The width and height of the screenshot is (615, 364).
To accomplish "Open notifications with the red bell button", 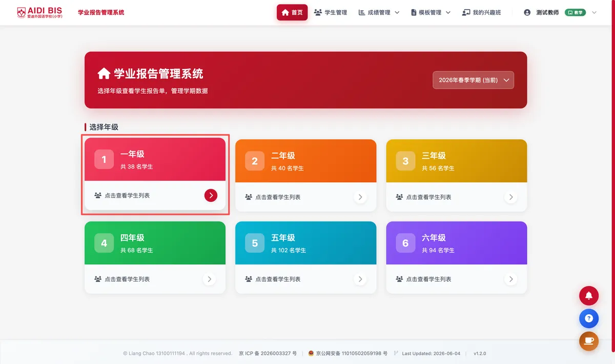I will pyautogui.click(x=589, y=296).
